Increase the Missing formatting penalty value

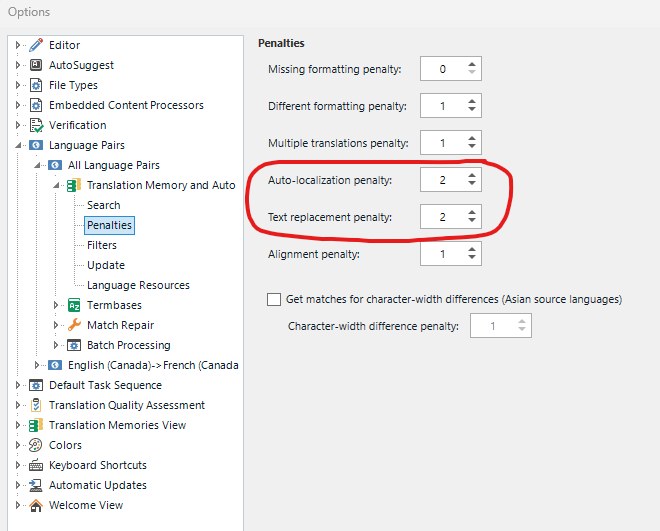pos(472,64)
